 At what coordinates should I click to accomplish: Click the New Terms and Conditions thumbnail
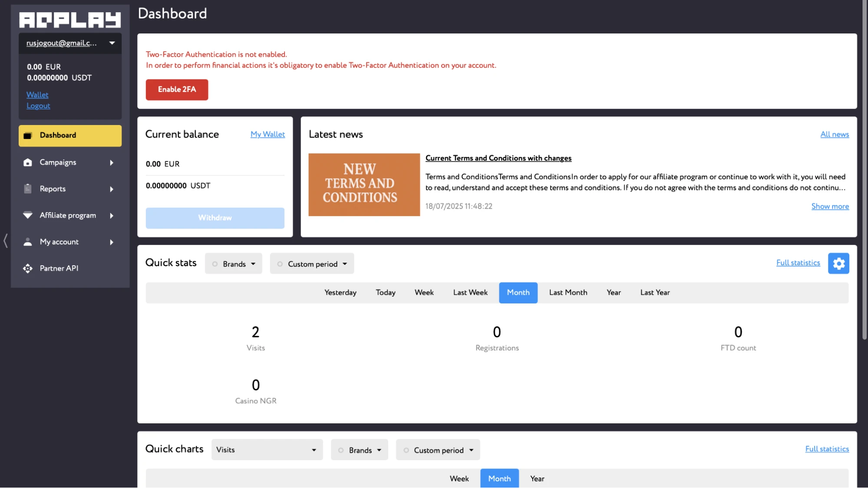pos(364,185)
